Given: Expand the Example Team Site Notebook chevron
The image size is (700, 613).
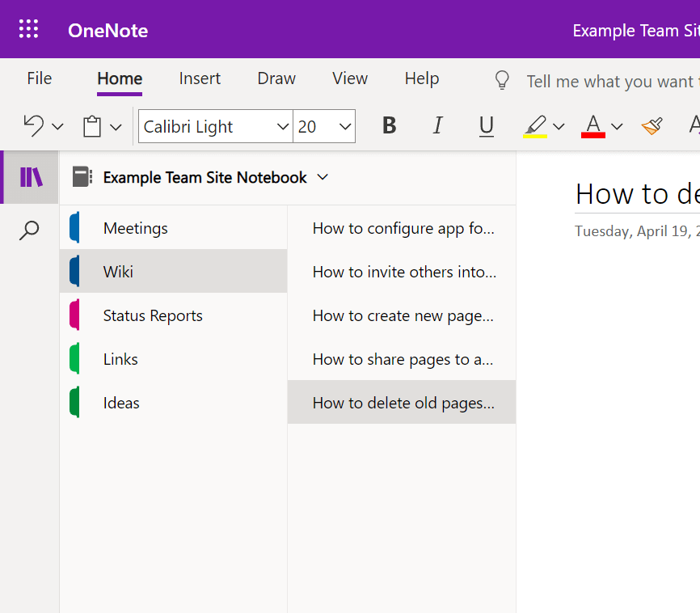Looking at the screenshot, I should pos(323,177).
